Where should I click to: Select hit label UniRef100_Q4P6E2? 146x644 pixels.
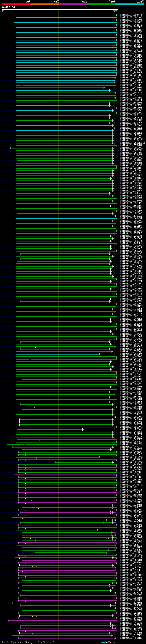click(x=131, y=440)
